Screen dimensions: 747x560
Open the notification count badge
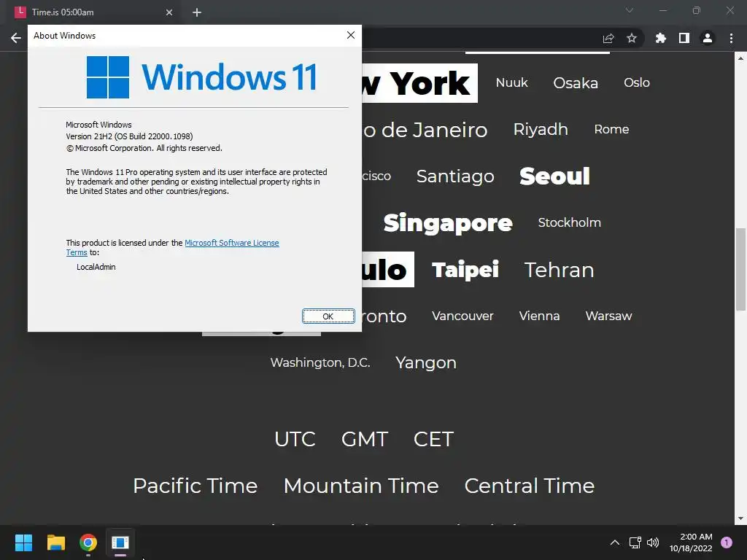coord(727,542)
